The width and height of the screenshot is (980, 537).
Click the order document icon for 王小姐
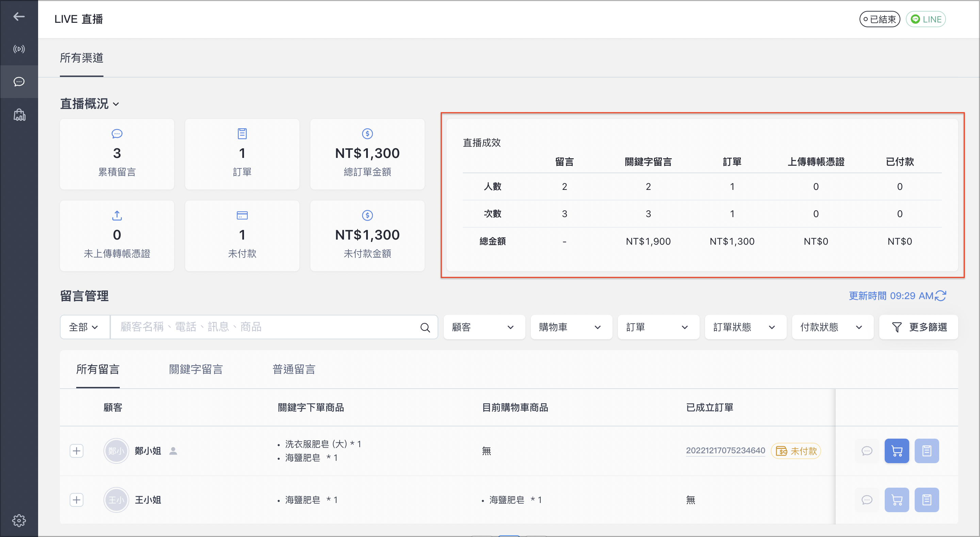(x=927, y=500)
